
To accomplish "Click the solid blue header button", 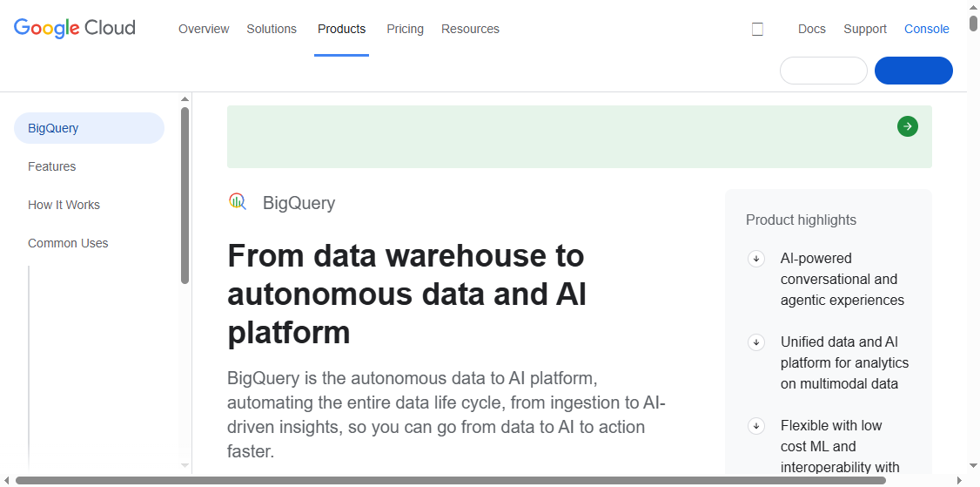I will coord(914,71).
